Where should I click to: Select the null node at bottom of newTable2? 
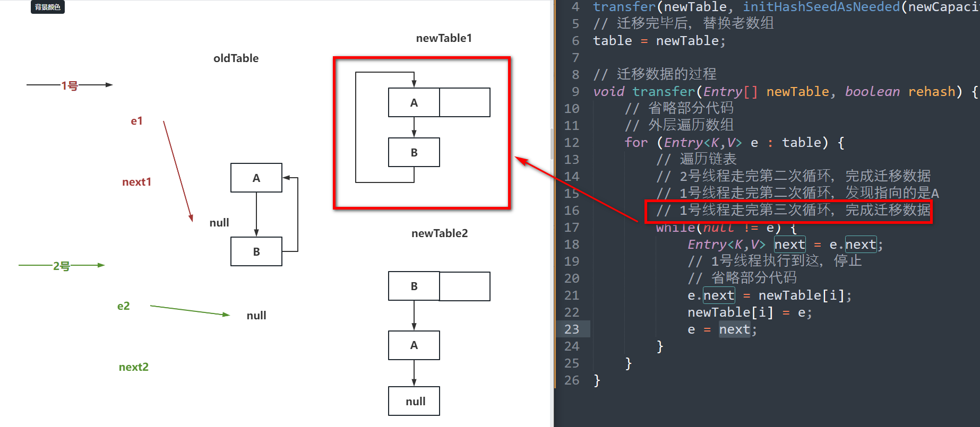coord(414,401)
